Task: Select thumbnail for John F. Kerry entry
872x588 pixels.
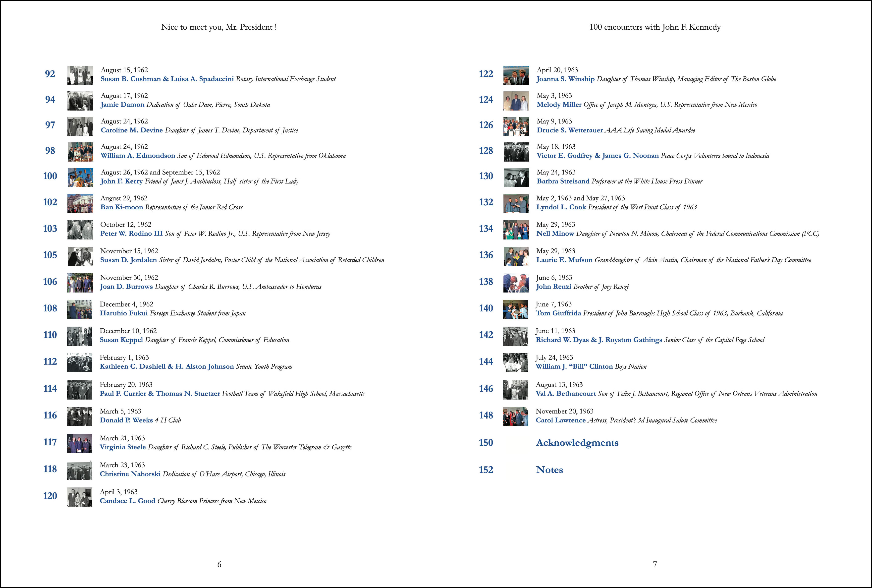Action: click(x=80, y=177)
